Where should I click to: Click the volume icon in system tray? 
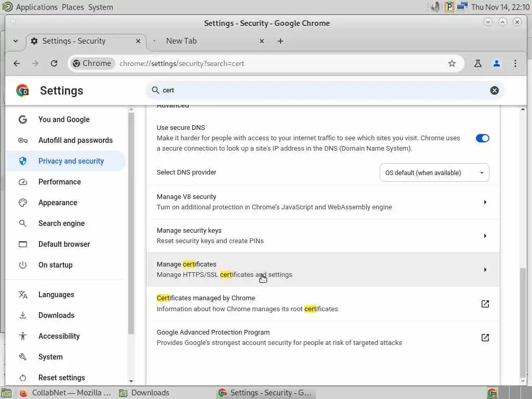tap(435, 7)
